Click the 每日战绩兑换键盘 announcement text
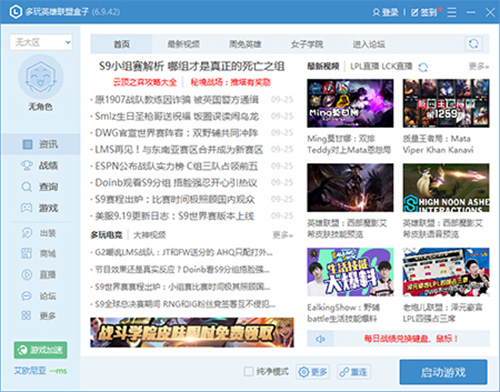Screen dimensions: 500x392 [411, 339]
